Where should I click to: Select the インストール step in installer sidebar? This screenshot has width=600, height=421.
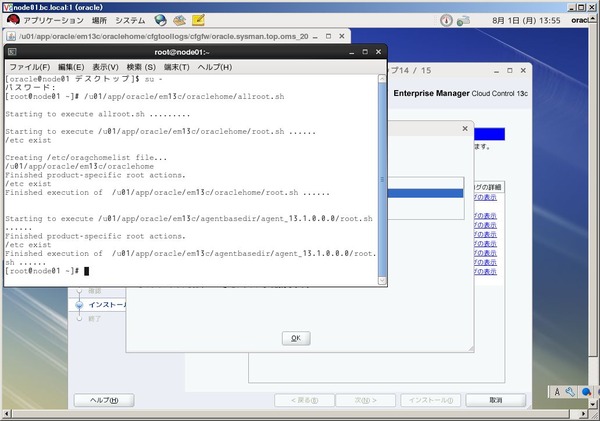tap(107, 305)
